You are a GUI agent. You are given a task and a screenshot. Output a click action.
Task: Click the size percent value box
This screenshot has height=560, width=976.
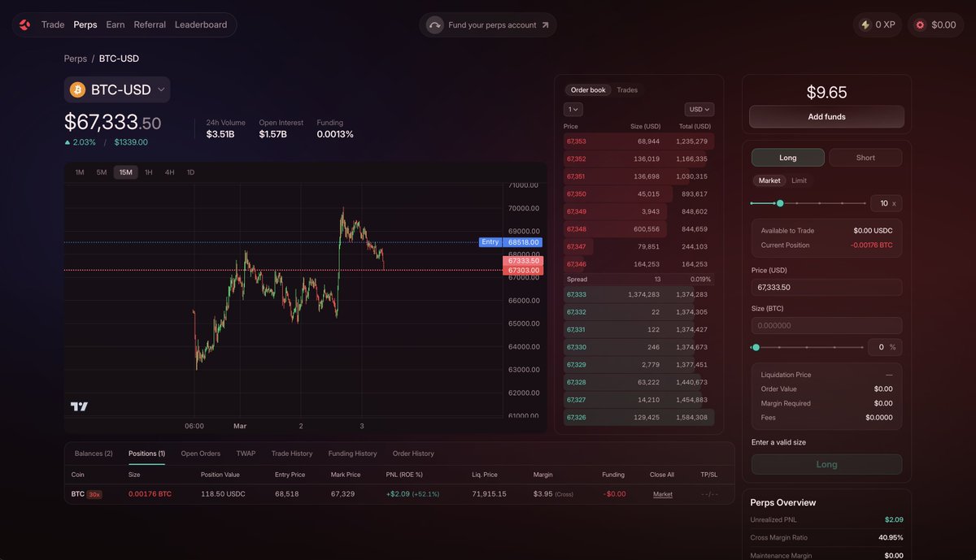886,347
